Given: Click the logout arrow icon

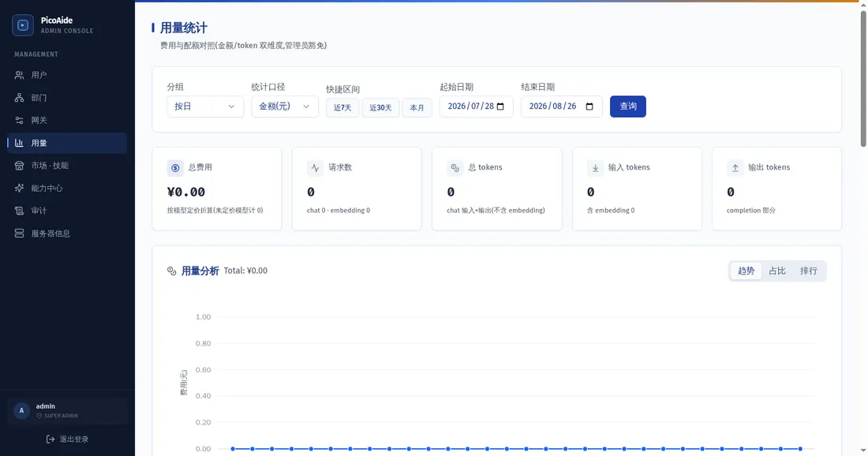Looking at the screenshot, I should (x=51, y=439).
